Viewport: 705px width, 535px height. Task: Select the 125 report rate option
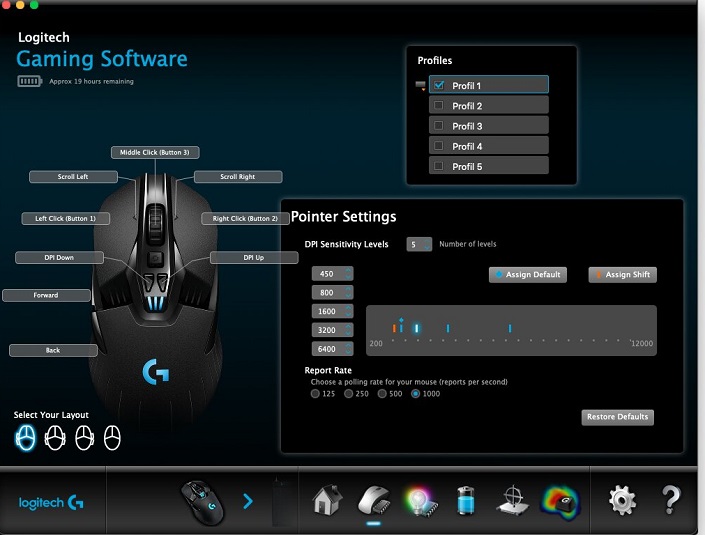click(315, 394)
